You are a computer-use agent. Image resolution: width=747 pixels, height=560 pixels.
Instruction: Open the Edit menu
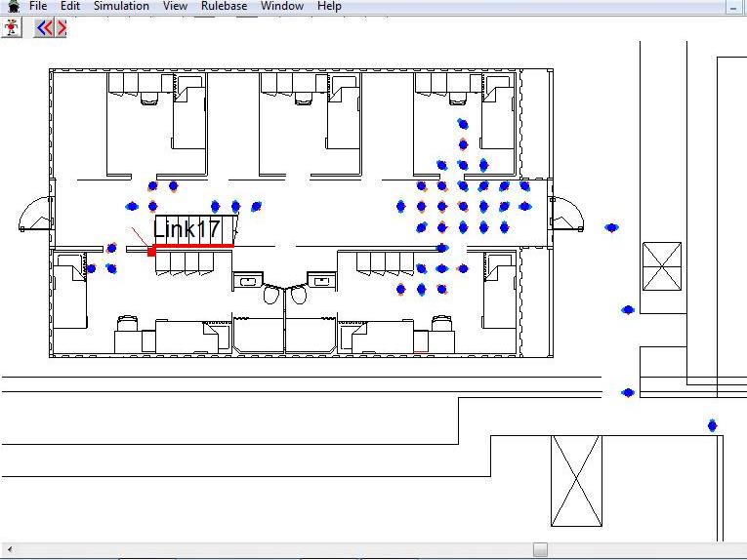click(70, 6)
